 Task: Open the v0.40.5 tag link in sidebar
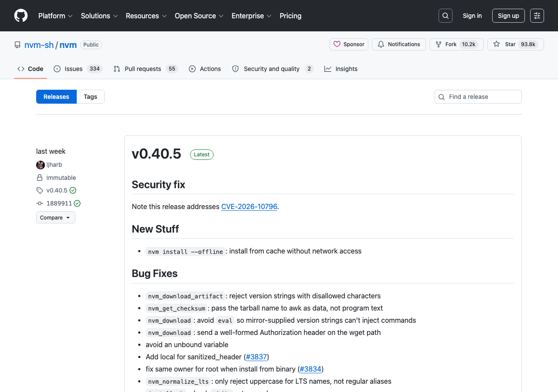click(57, 190)
